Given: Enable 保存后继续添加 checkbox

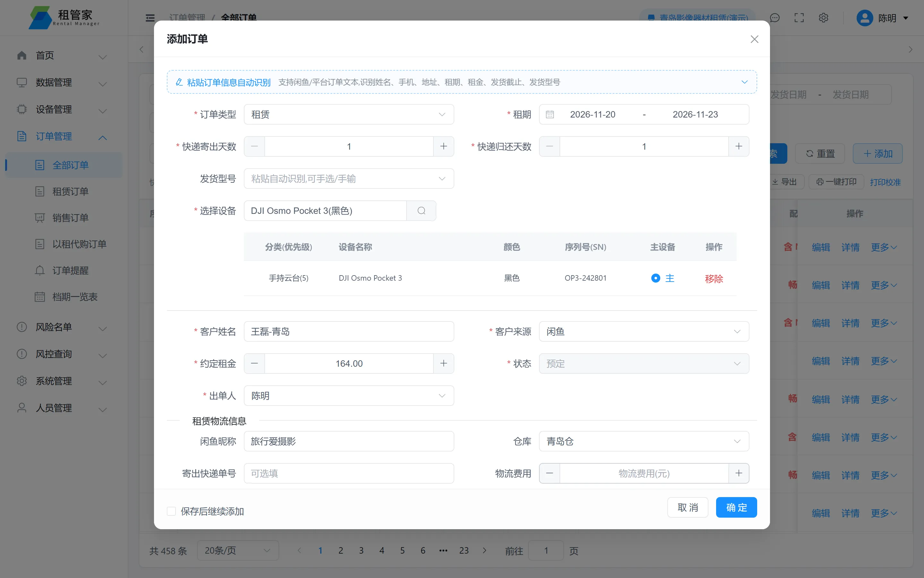Looking at the screenshot, I should pos(171,511).
